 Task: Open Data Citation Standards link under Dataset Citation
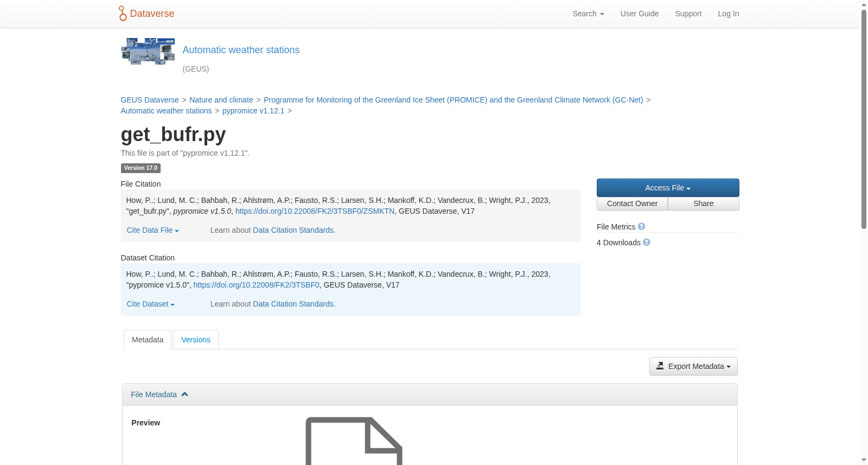(x=293, y=304)
